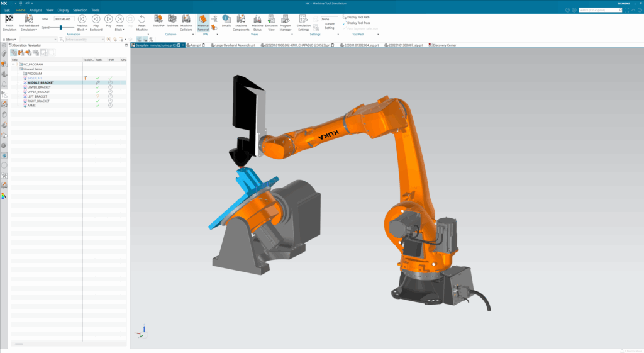This screenshot has width=644, height=353.
Task: Switch to Geometry View icon
Action: [x=28, y=53]
